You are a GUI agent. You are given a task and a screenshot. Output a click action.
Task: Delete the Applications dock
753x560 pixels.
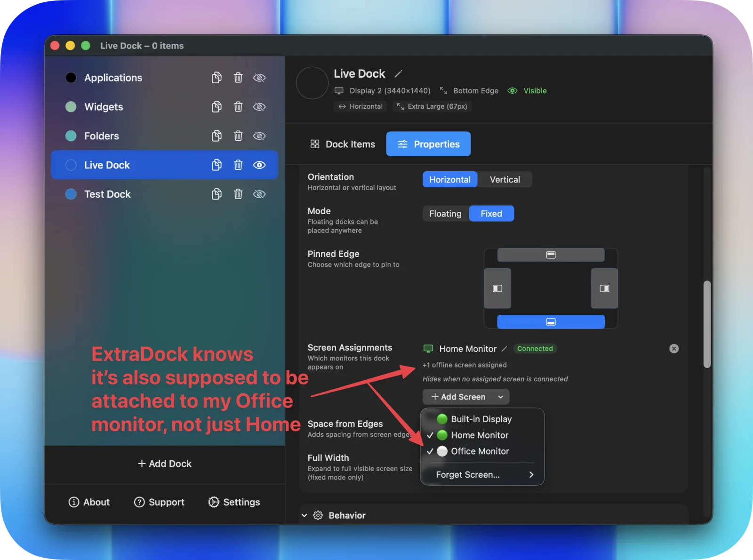(238, 78)
